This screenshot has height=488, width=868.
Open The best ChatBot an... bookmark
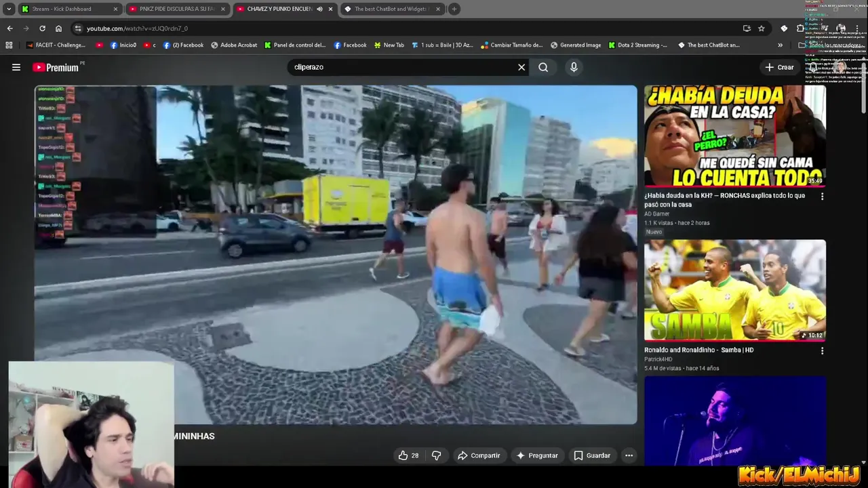point(708,45)
